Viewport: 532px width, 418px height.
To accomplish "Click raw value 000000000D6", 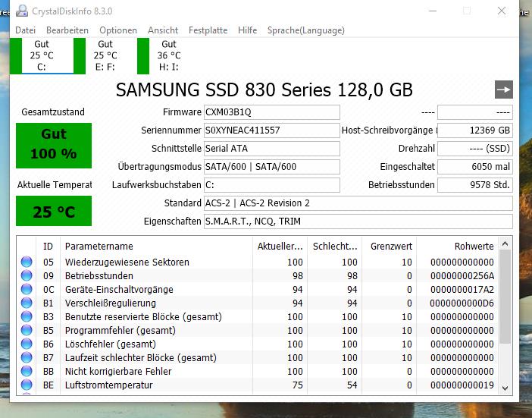I will (462, 303).
